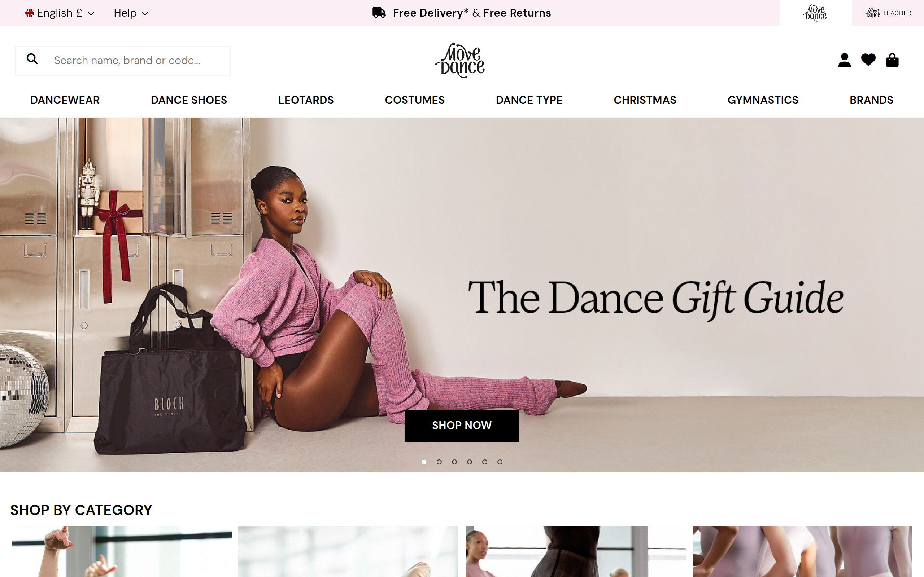Viewport: 924px width, 577px height.
Task: Click the magnifying glass search icon
Action: click(x=32, y=59)
